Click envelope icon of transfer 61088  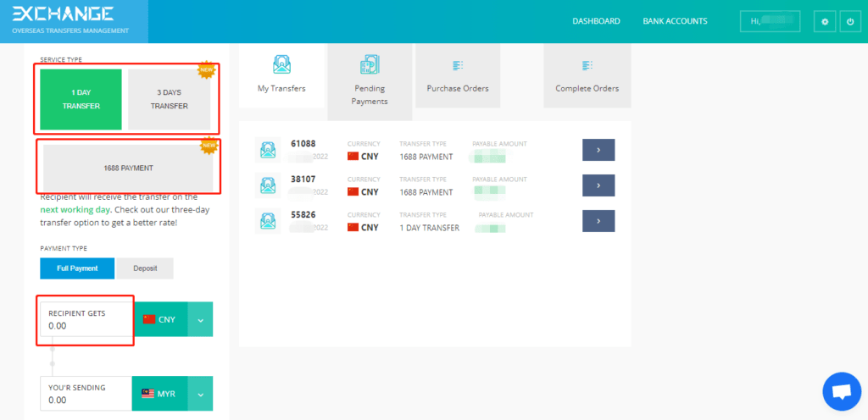(x=267, y=150)
